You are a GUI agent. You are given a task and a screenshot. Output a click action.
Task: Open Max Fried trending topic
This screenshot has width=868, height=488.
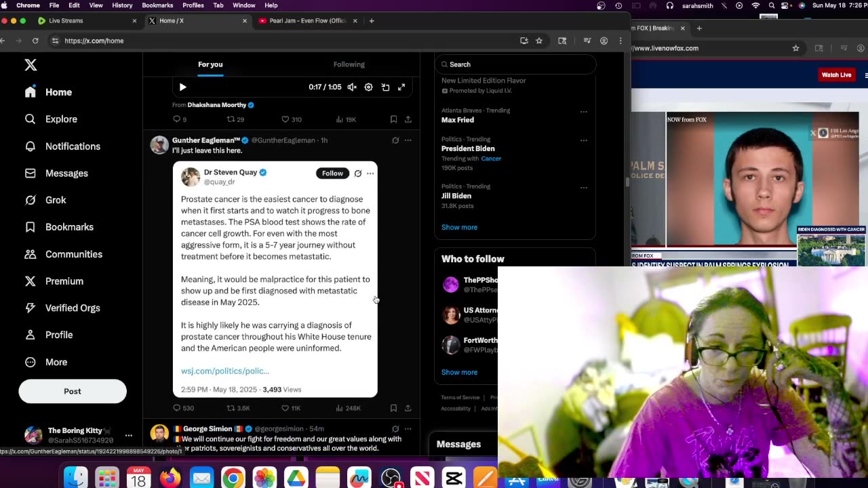458,120
